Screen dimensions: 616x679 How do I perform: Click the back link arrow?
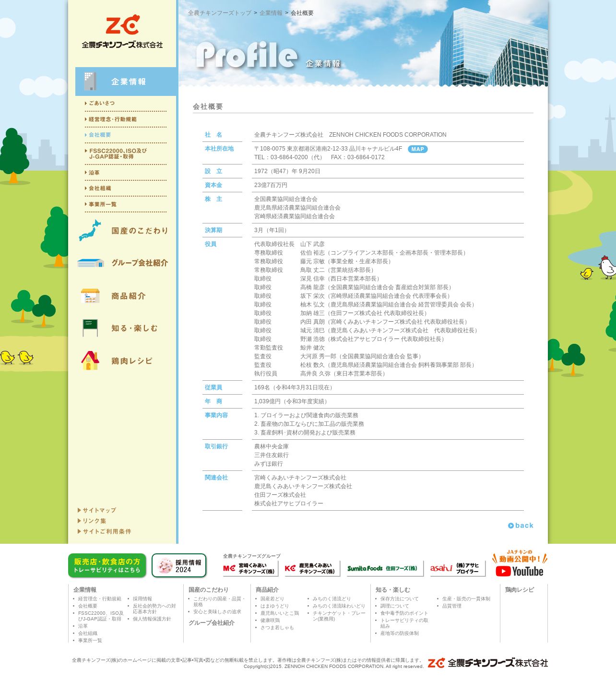pyautogui.click(x=521, y=526)
